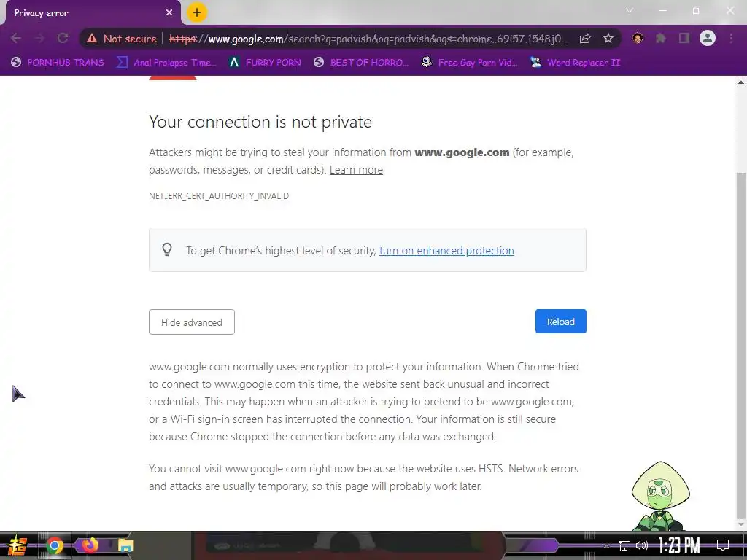Toggle the side panel icon
The width and height of the screenshot is (747, 560).
[x=684, y=38]
